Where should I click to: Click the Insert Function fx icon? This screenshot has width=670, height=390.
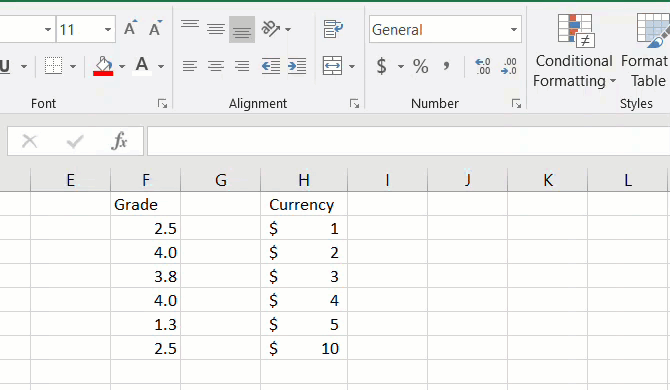click(x=119, y=141)
